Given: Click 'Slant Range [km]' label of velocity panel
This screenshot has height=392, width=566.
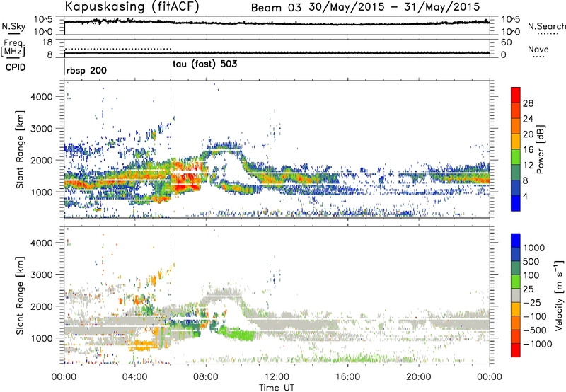Looking at the screenshot, I should click(20, 296).
